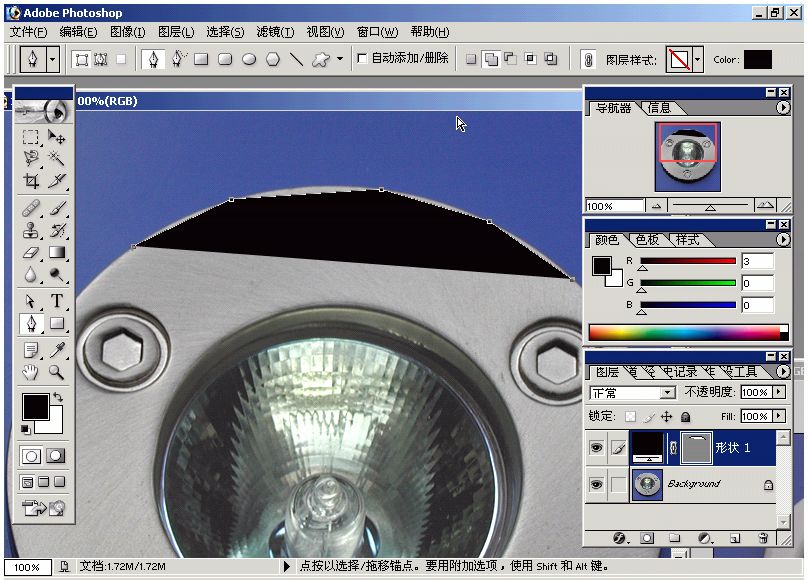Open custom shape options dropdown arrow
Image resolution: width=808 pixels, height=580 pixels.
340,59
